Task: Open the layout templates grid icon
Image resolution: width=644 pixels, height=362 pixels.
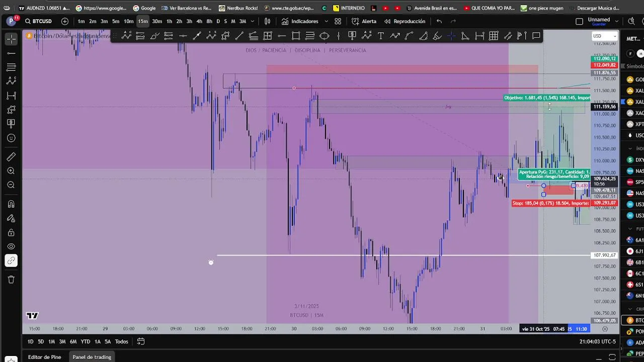Action: click(338, 21)
